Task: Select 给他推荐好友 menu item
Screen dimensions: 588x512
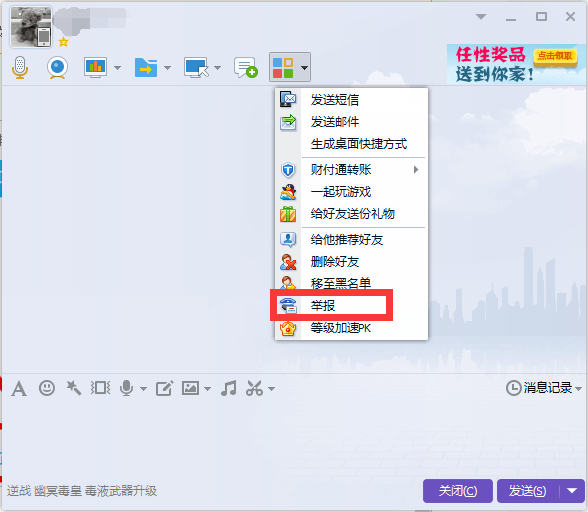Action: pos(351,240)
